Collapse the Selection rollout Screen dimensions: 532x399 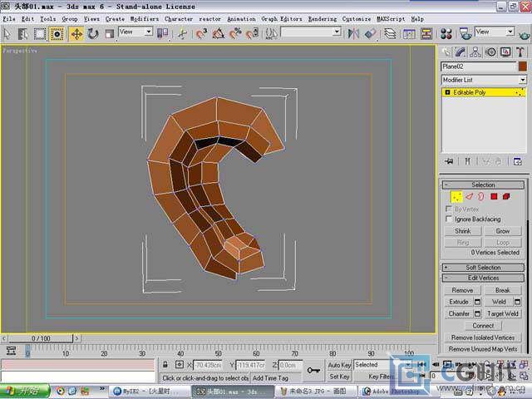[x=483, y=185]
